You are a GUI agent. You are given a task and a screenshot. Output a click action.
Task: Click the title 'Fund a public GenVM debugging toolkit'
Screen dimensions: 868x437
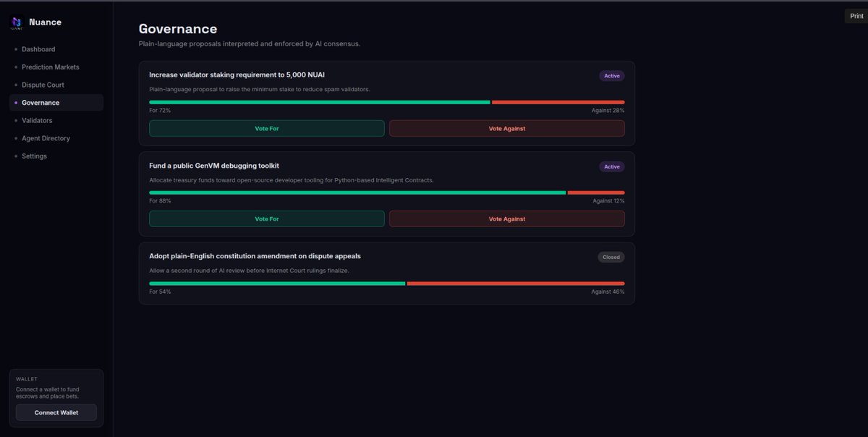214,166
